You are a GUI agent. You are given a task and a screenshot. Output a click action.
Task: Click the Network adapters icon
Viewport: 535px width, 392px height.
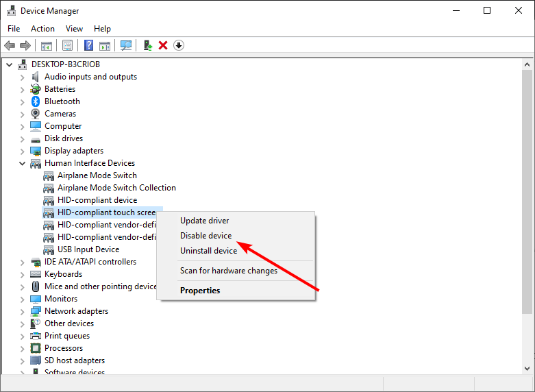36,311
